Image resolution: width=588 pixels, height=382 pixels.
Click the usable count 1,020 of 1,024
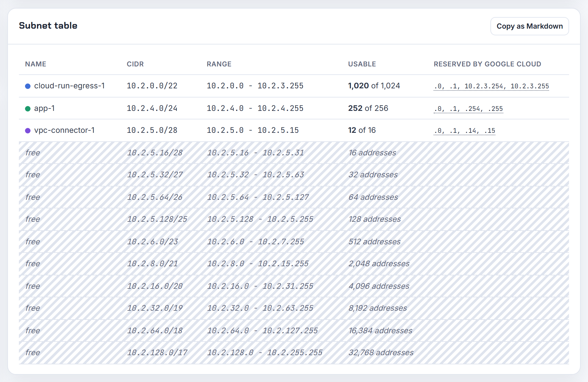pyautogui.click(x=374, y=86)
